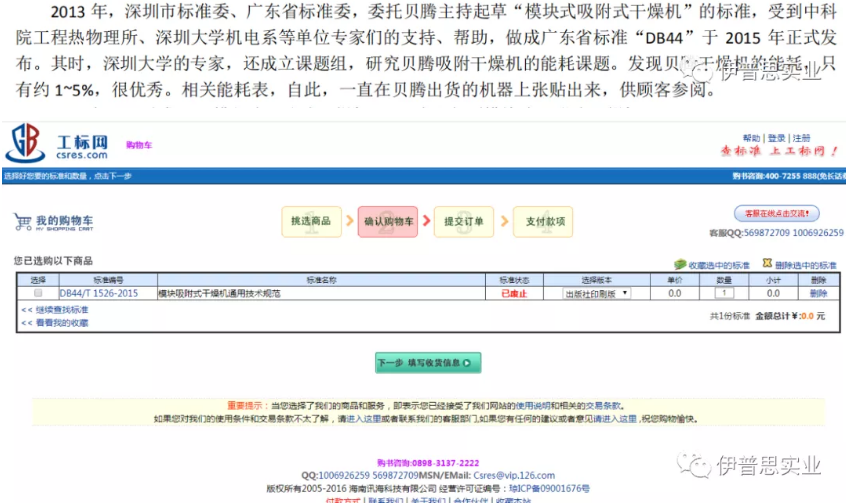This screenshot has width=846, height=504.
Task: Click the 琼ICP备09001676号 link
Action: (549, 488)
